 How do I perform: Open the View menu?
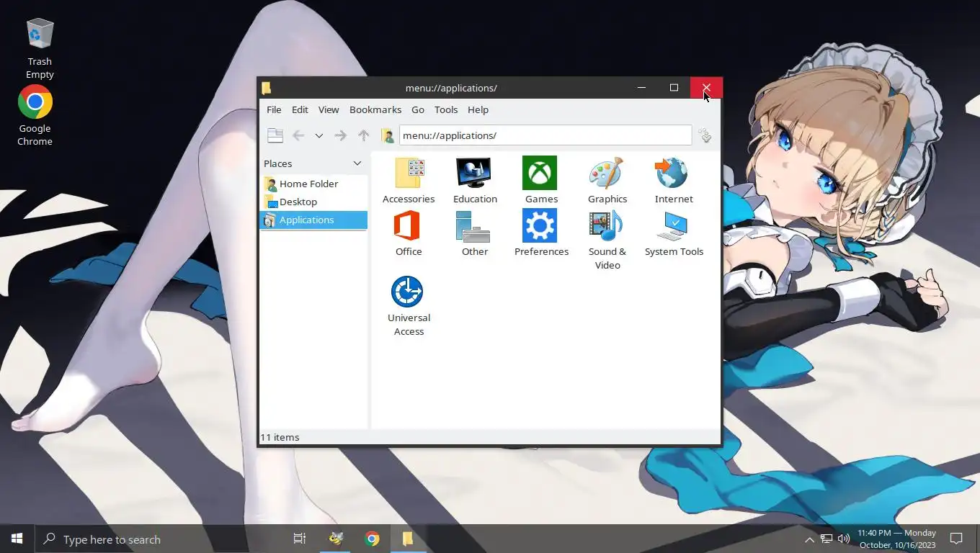click(329, 109)
